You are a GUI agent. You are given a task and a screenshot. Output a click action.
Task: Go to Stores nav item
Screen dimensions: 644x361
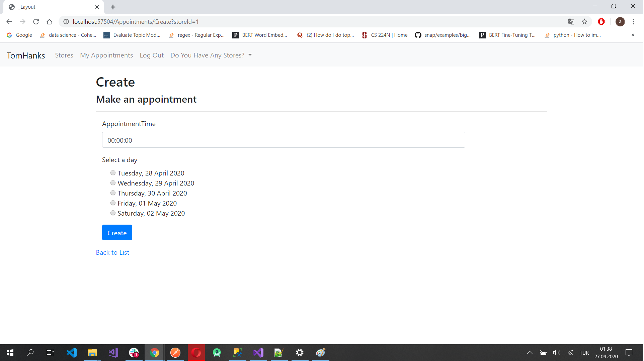click(x=64, y=55)
